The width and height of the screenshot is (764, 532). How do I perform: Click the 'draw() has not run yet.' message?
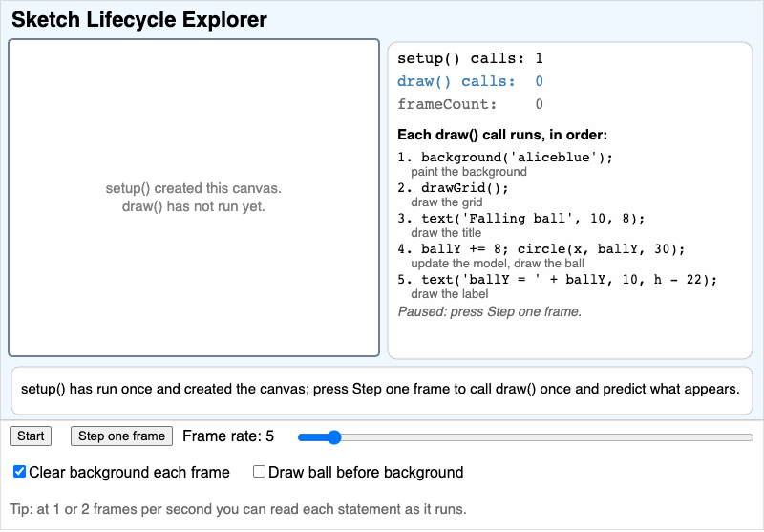194,206
